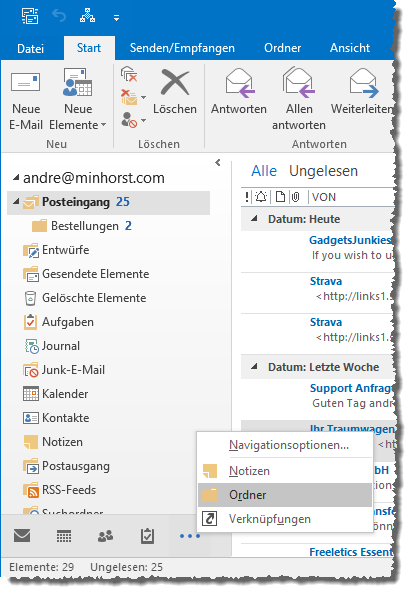Open the Senden/Empfangen tab
This screenshot has height=595, width=412.
pos(182,48)
